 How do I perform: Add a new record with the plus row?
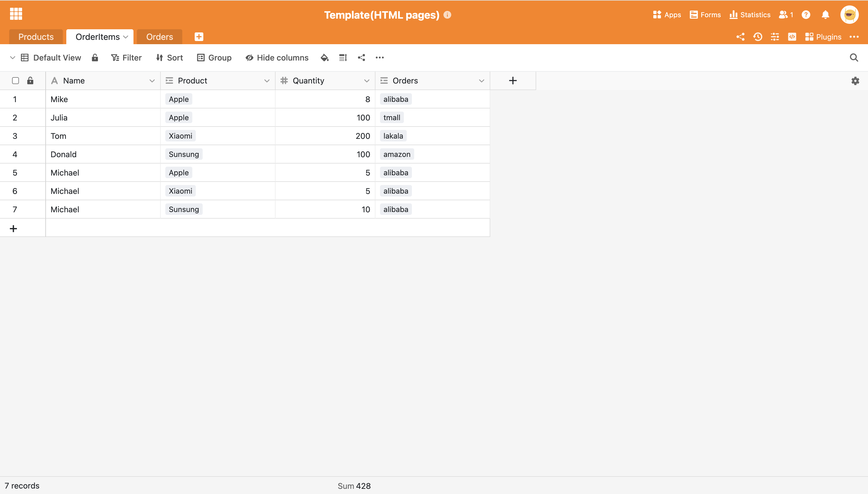(x=13, y=228)
